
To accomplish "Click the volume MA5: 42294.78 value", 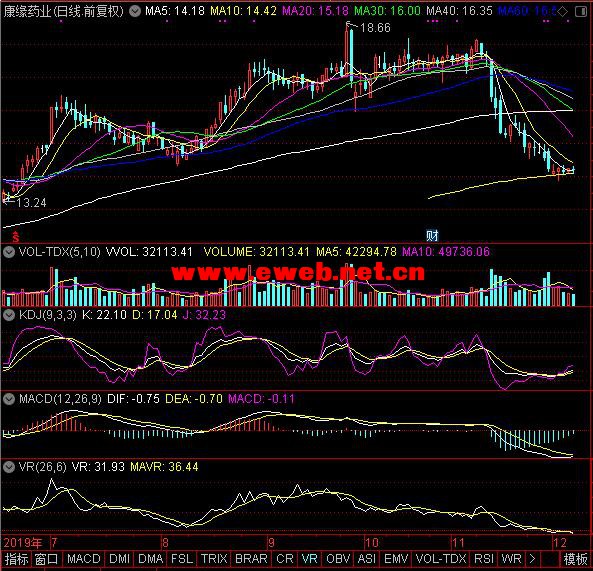I will [356, 252].
